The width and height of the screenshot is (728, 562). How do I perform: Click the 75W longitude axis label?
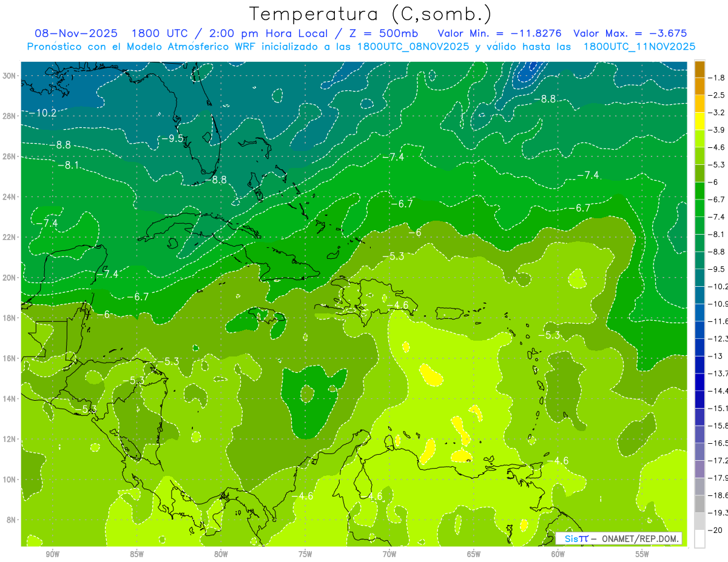pyautogui.click(x=305, y=554)
